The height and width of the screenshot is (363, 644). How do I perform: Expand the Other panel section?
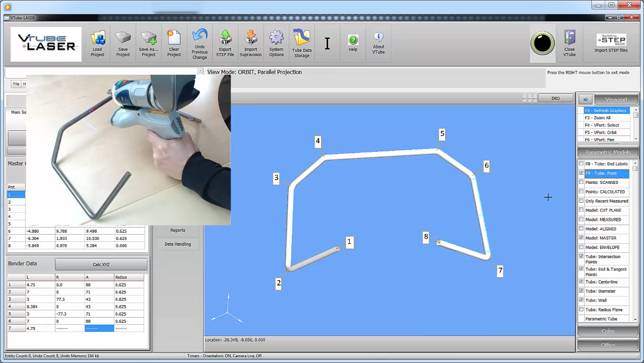click(x=608, y=345)
